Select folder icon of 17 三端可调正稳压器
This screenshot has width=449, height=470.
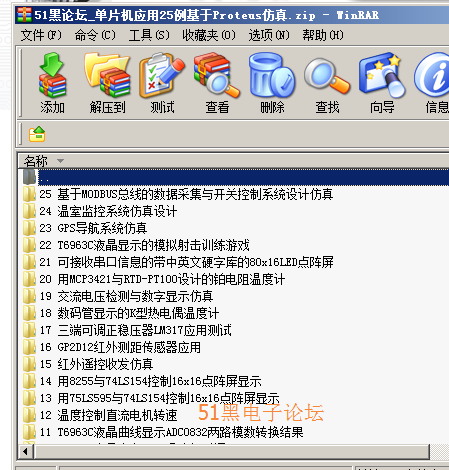29,330
